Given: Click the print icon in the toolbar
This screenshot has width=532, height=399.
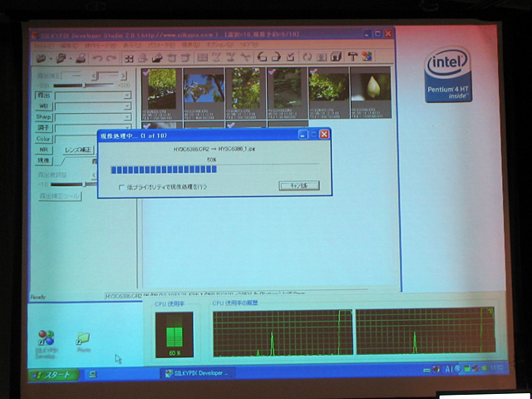Looking at the screenshot, I should click(x=81, y=58).
